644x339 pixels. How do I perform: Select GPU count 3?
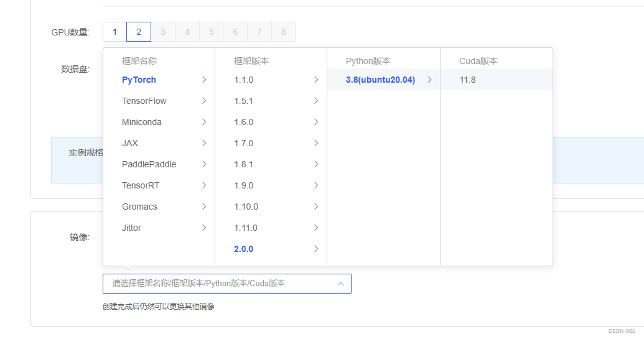point(163,32)
